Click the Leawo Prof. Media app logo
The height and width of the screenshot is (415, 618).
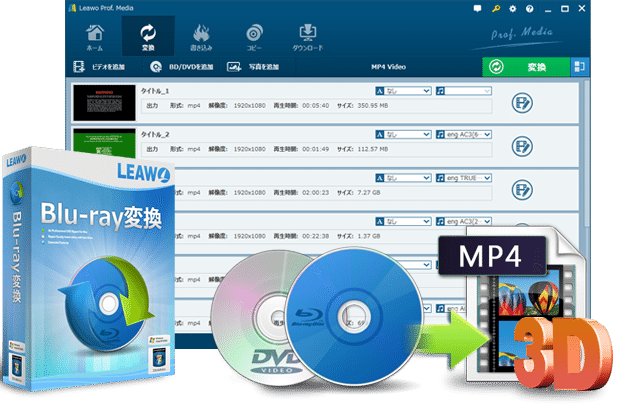point(73,8)
